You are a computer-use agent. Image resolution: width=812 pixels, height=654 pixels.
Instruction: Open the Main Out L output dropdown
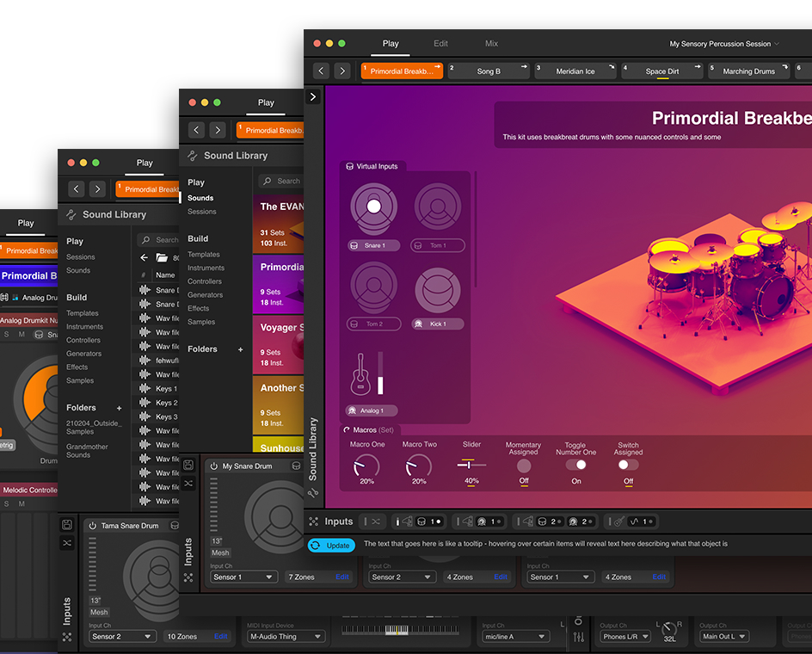coord(724,637)
